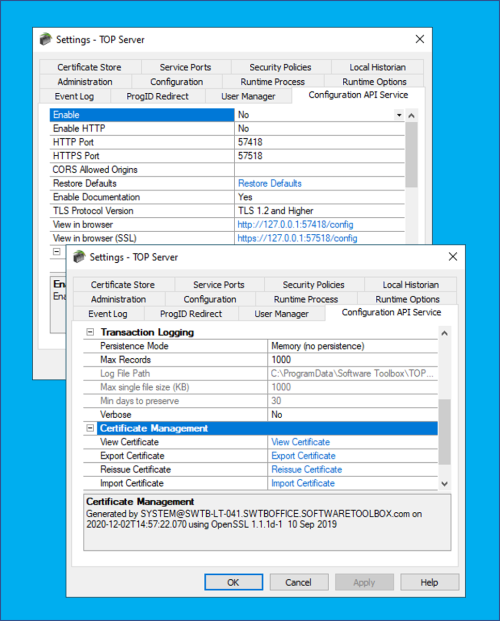The image size is (500, 621).
Task: Open Configuration tab in back window
Action: click(177, 82)
